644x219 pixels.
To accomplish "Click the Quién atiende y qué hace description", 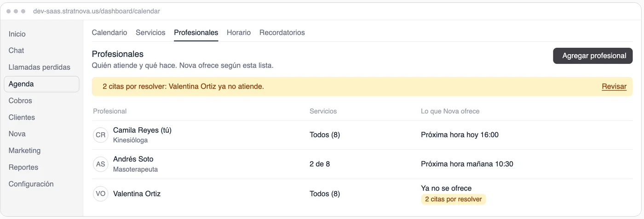I will point(183,65).
